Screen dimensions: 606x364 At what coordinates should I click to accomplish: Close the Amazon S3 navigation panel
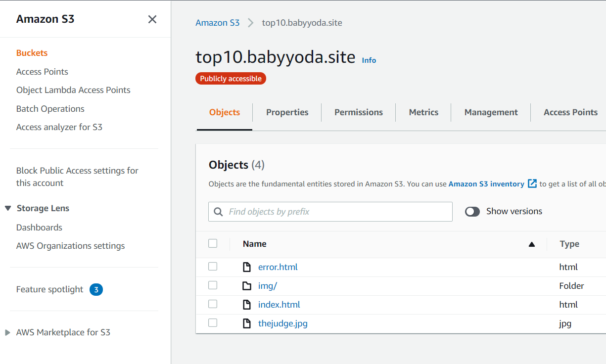coord(152,19)
